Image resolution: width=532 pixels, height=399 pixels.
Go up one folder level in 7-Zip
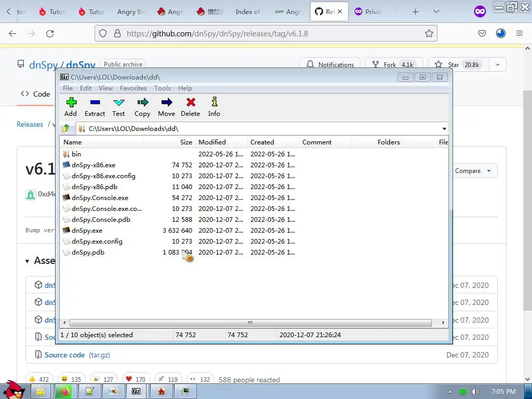coord(66,128)
